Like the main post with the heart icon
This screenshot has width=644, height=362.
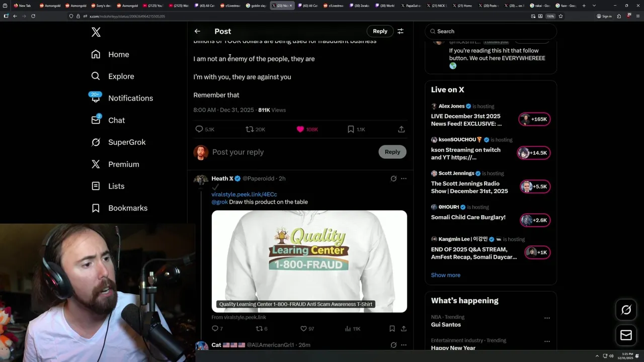300,129
